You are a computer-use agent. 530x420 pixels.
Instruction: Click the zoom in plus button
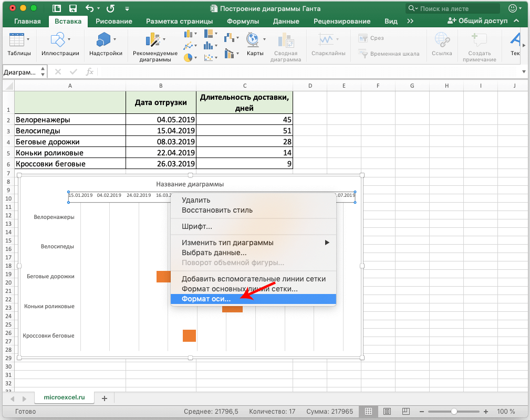coord(486,412)
